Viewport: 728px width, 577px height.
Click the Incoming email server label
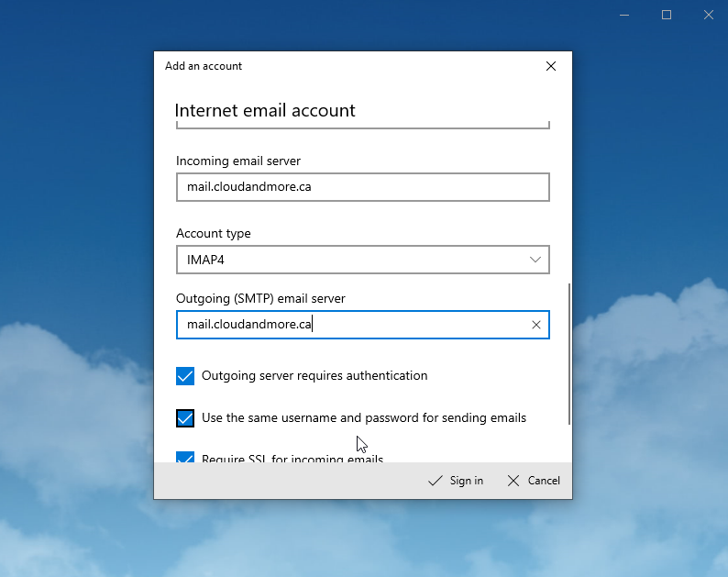tap(238, 161)
